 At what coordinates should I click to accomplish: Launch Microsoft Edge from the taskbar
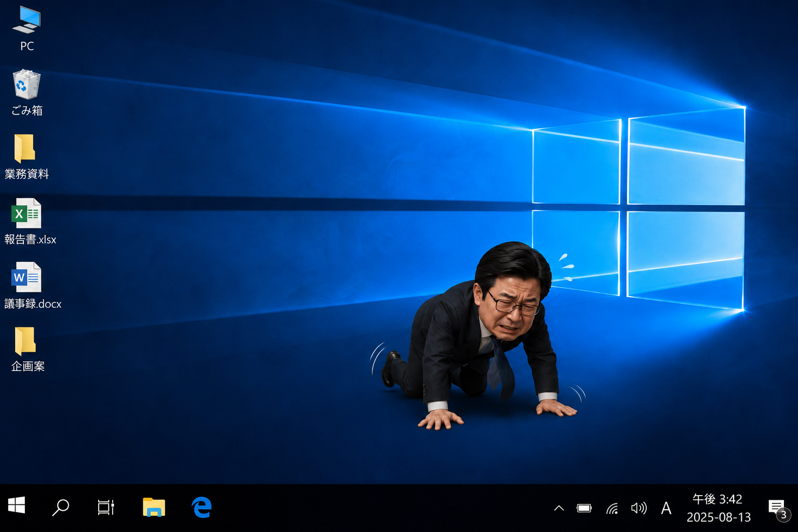tap(202, 507)
